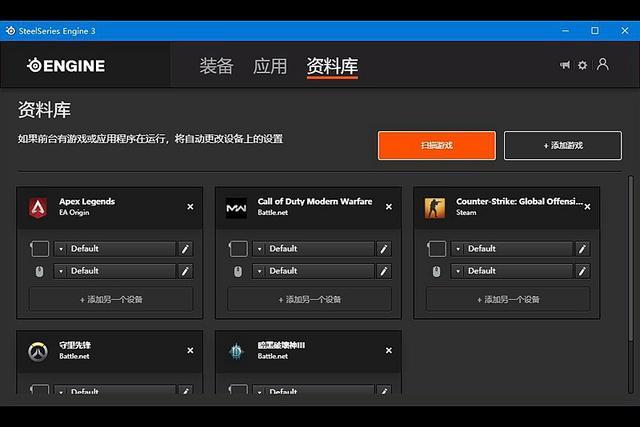This screenshot has width=640, height=427.
Task: Open the announcements megaphone icon
Action: pyautogui.click(x=565, y=65)
